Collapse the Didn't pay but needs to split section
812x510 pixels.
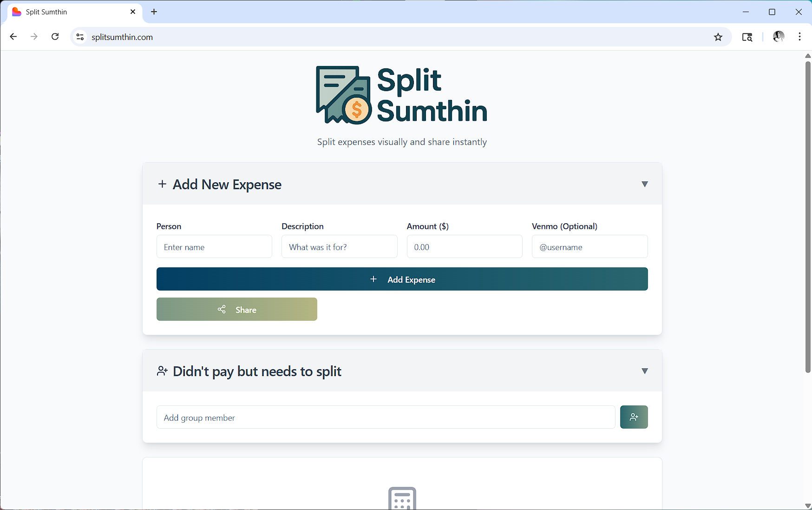(x=644, y=371)
